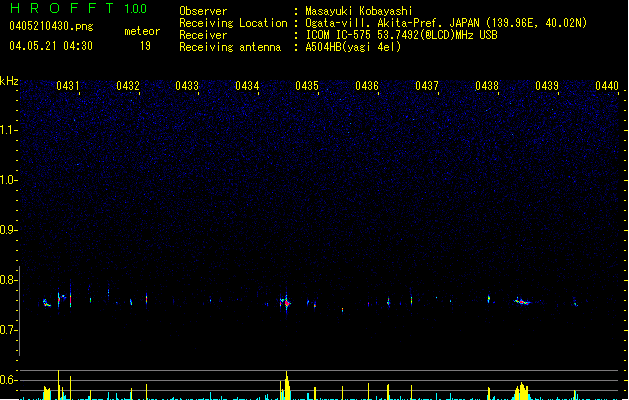Click the Observer label

203,11
